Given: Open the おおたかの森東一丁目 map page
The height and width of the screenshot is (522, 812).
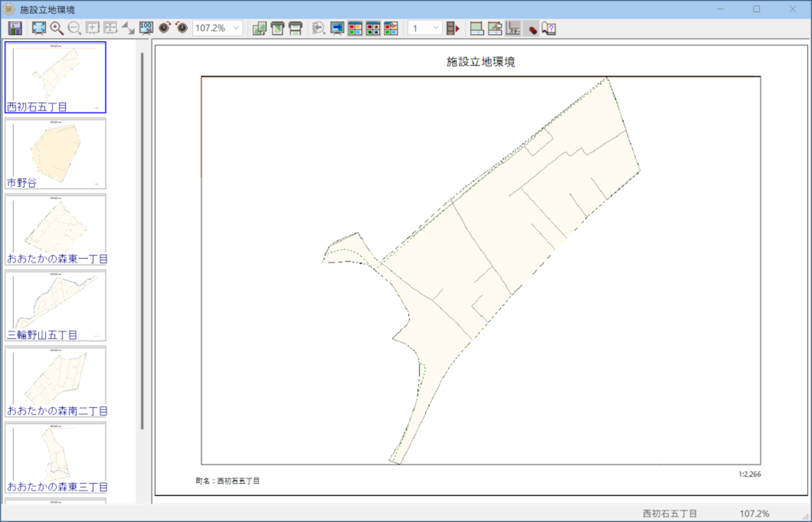Looking at the screenshot, I should (x=55, y=230).
